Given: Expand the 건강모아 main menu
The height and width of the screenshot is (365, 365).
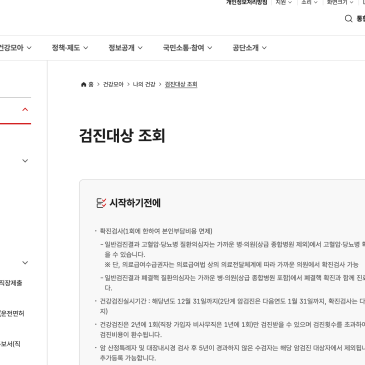Looking at the screenshot, I should coord(16,48).
